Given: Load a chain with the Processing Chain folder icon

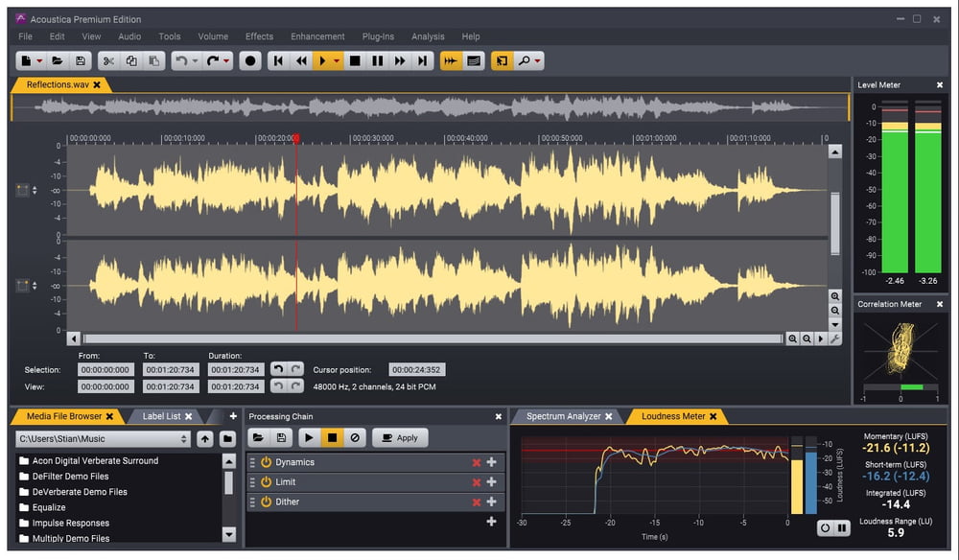Looking at the screenshot, I should pos(258,437).
